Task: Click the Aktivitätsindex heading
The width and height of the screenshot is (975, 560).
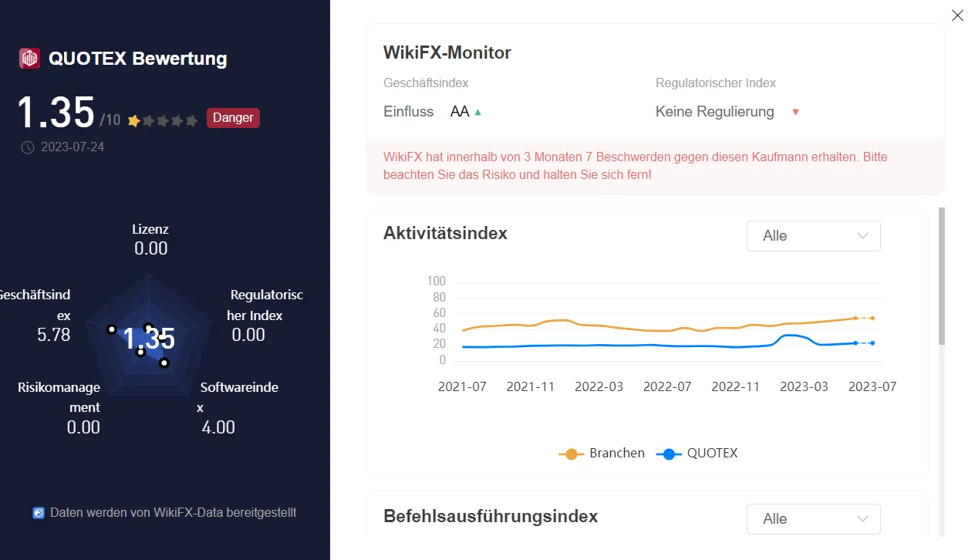Action: point(445,233)
